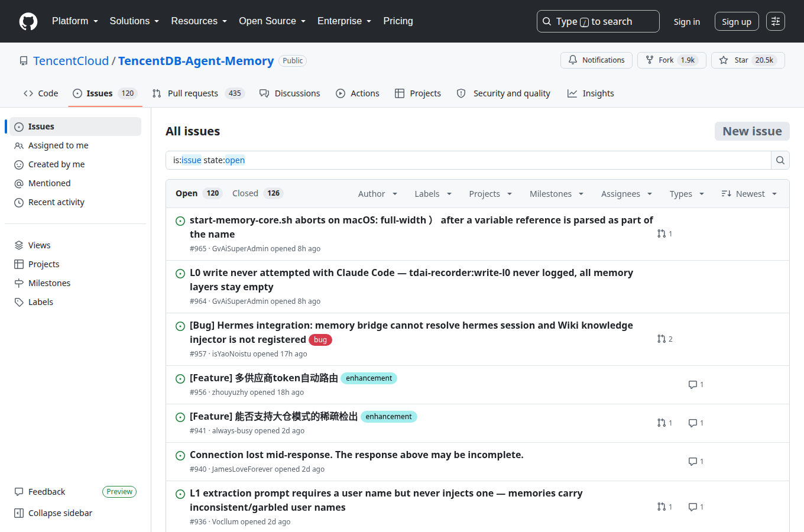The width and height of the screenshot is (804, 532).
Task: Expand the Solutions menu
Action: pos(134,21)
